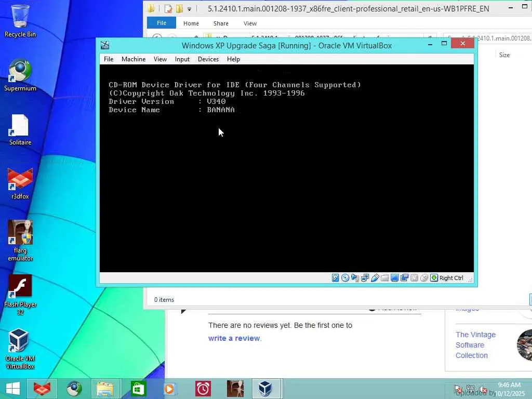This screenshot has width=532, height=399.
Task: Select the Flash Player 32 desktop shortcut
Action: 20,295
